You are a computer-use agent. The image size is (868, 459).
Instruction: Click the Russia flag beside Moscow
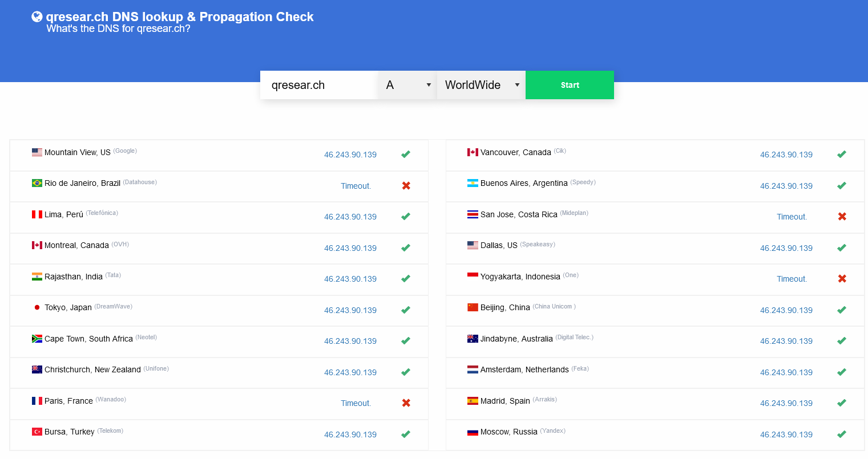pos(473,432)
